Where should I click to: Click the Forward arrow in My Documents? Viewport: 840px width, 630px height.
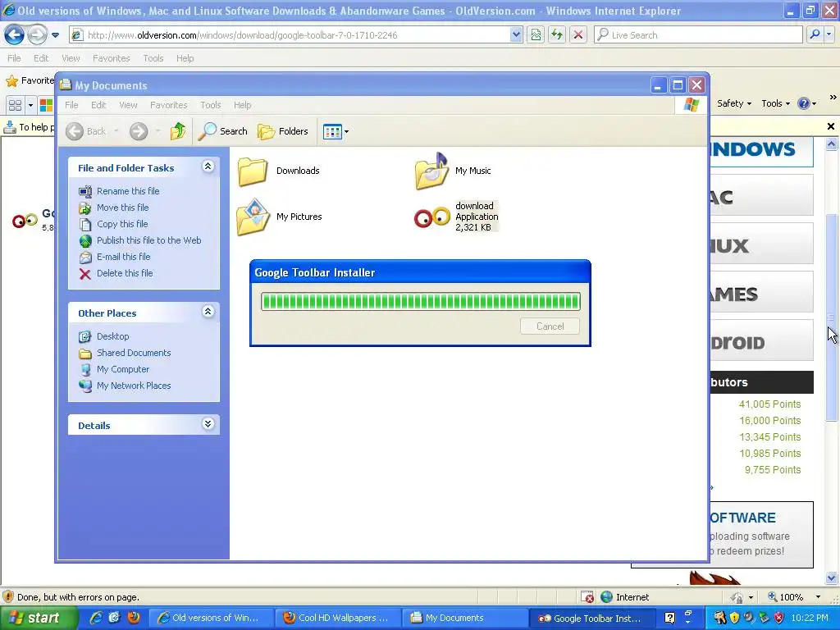pyautogui.click(x=139, y=131)
